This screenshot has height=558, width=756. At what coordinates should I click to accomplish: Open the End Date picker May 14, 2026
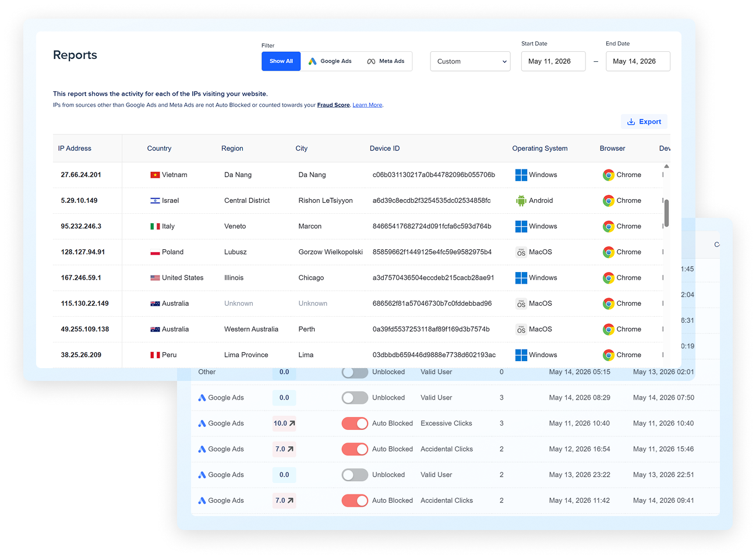(x=638, y=61)
